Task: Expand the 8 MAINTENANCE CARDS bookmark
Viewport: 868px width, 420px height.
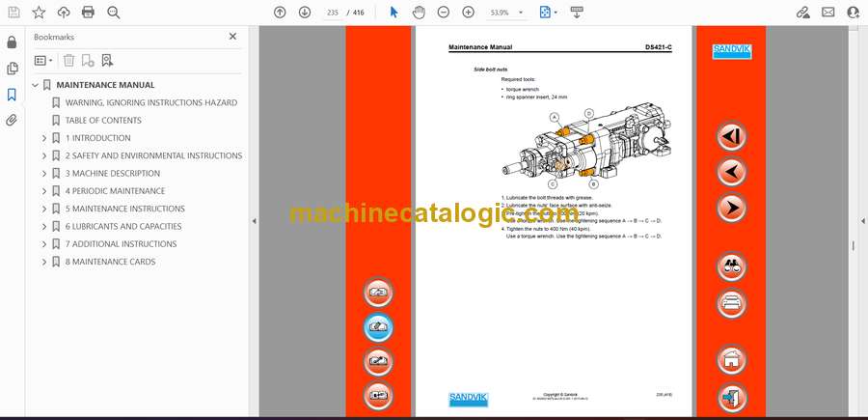Action: (x=44, y=262)
